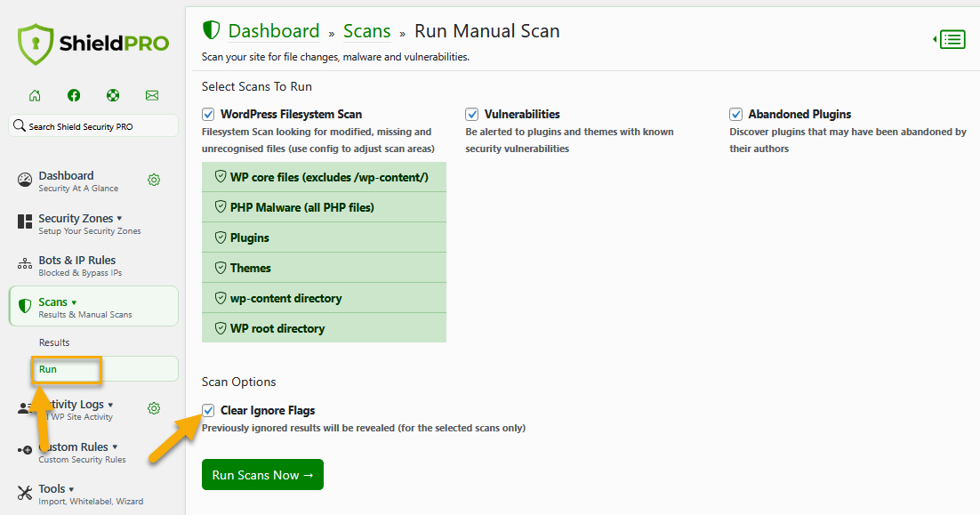Click 'PHP Malware (all PHP files)' row
Image resolution: width=980 pixels, height=515 pixels.
click(x=324, y=207)
